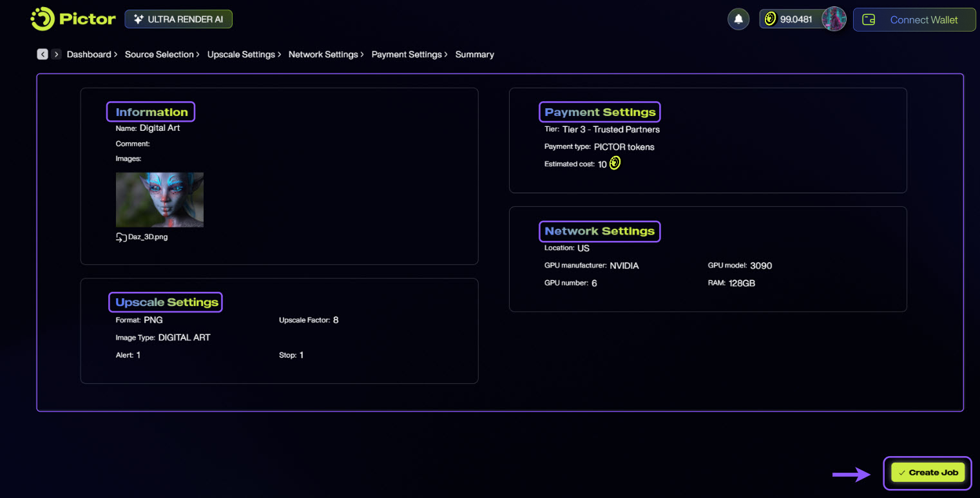Open the Dashboard breadcrumb
980x498 pixels.
(89, 55)
